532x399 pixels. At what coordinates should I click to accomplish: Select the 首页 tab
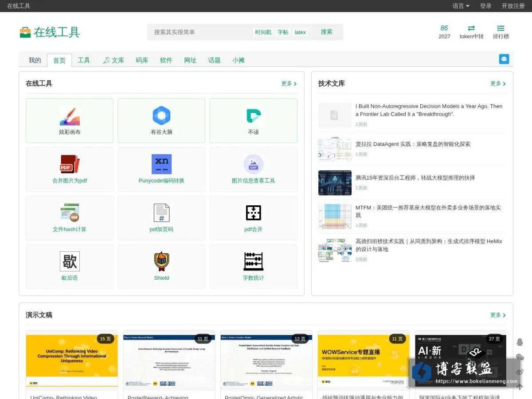point(59,61)
